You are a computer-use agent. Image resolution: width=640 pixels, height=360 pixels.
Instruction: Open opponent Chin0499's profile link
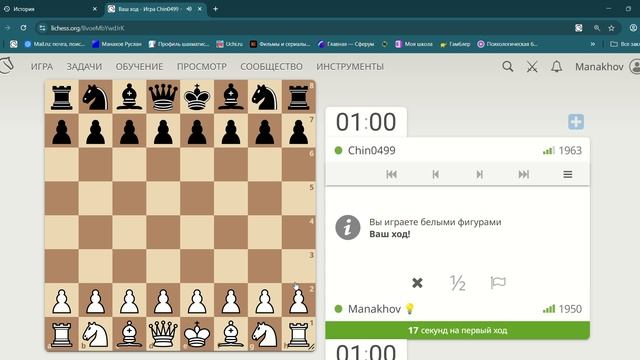pyautogui.click(x=371, y=151)
